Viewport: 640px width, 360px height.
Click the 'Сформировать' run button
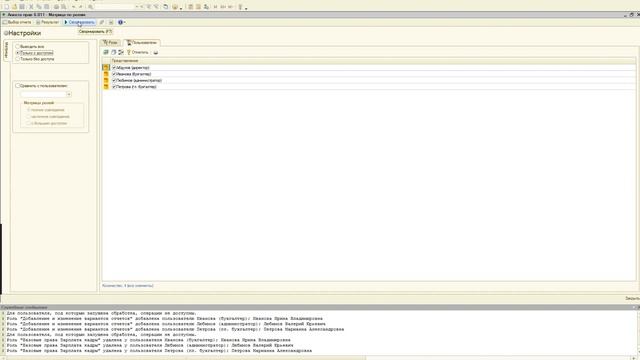point(80,22)
